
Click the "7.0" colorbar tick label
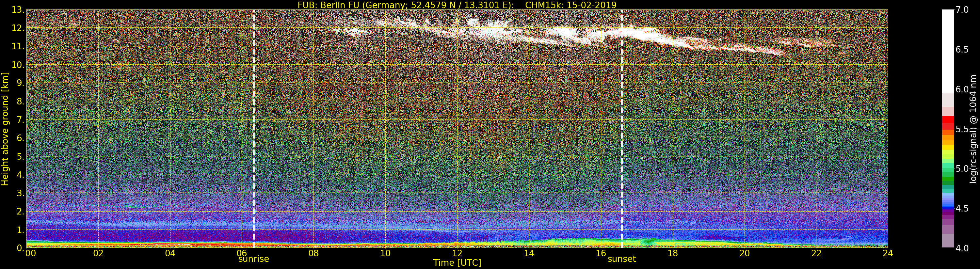click(962, 10)
